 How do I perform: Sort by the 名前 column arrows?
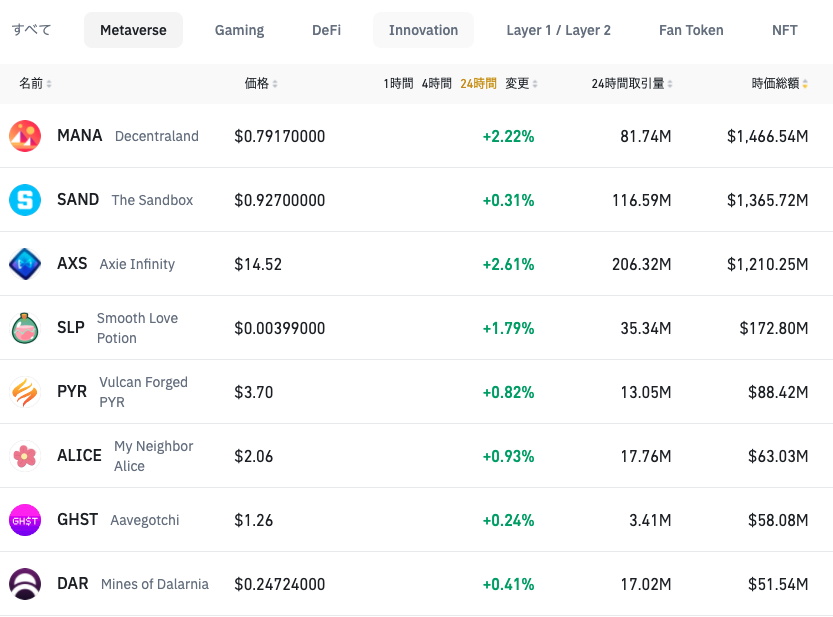[x=49, y=83]
